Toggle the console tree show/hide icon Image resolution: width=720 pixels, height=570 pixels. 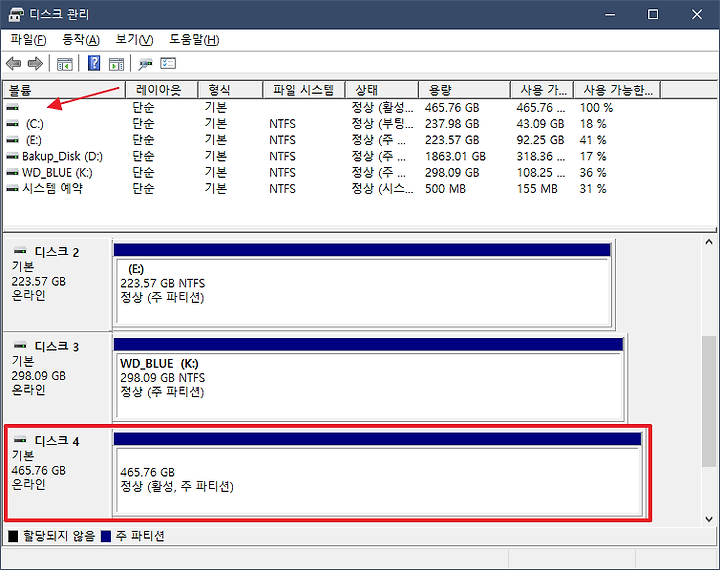(65, 64)
